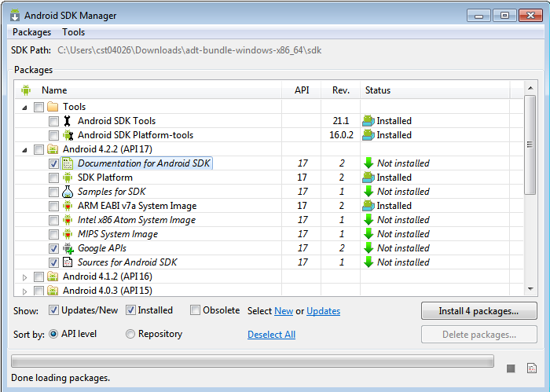The height and width of the screenshot is (392, 550).
Task: Click the Google APIs add-on icon
Action: pos(68,248)
